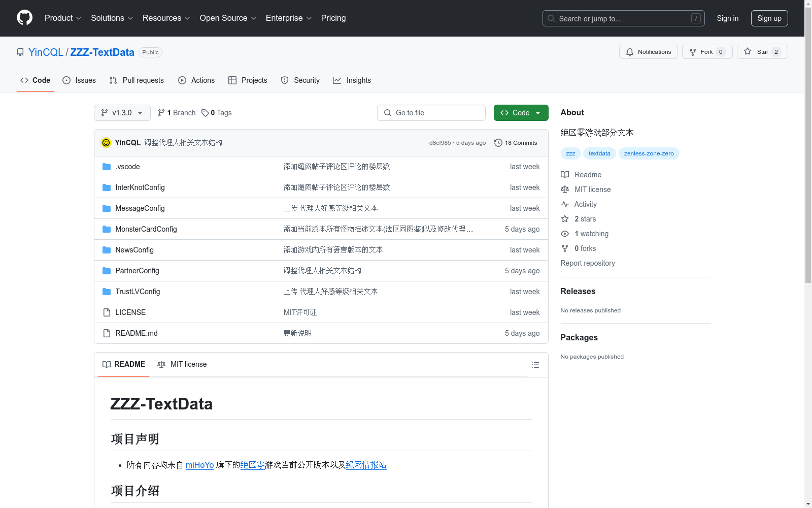Open the MonsterCardConfig folder name

(x=146, y=229)
